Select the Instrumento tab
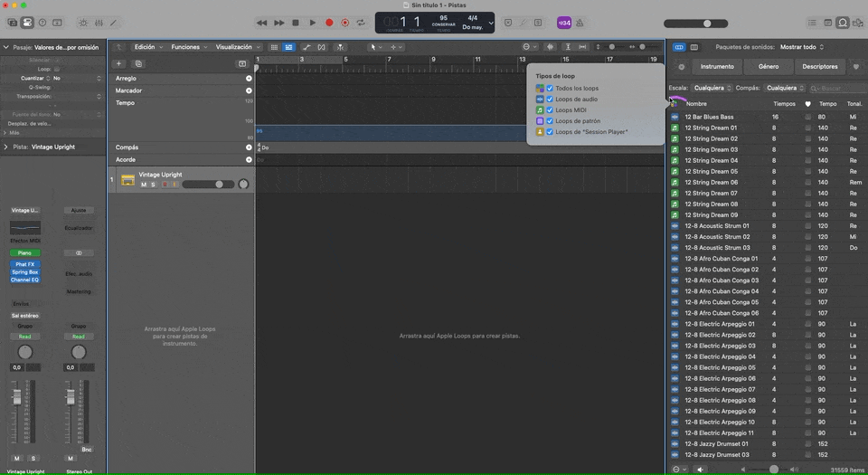Screen dimensions: 868x475 click(717, 66)
